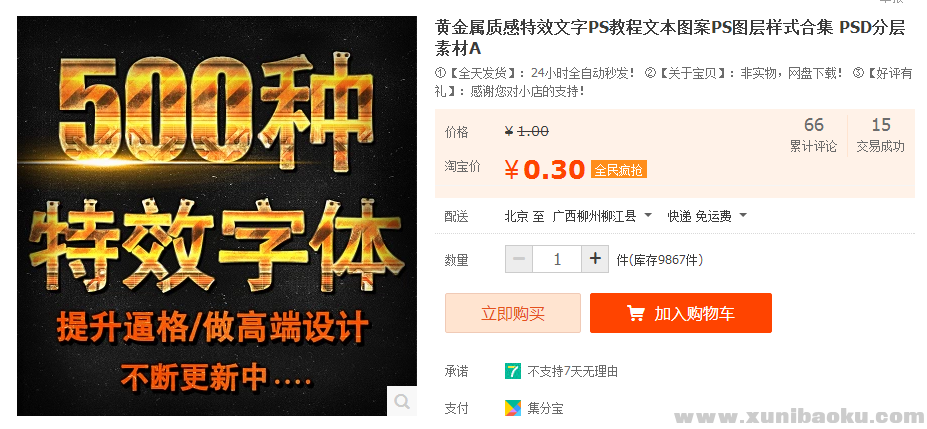Open the 15 交易成功 transactions count
This screenshot has height=429, width=927.
(x=880, y=135)
